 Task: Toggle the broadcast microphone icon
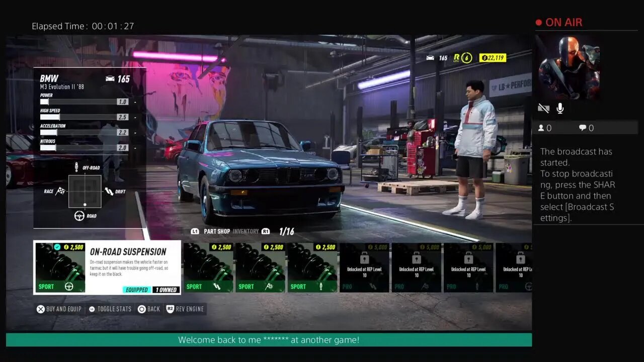[x=560, y=108]
